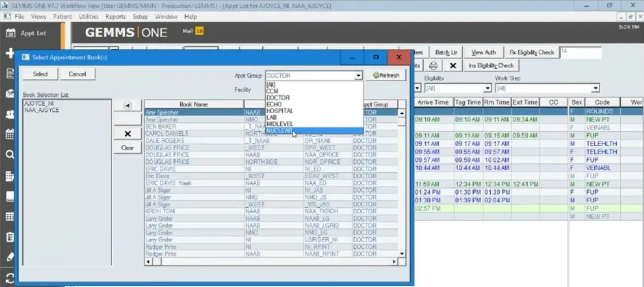Viewport: 644px width, 287px height.
Task: Open the Reports menu
Action: tap(115, 17)
